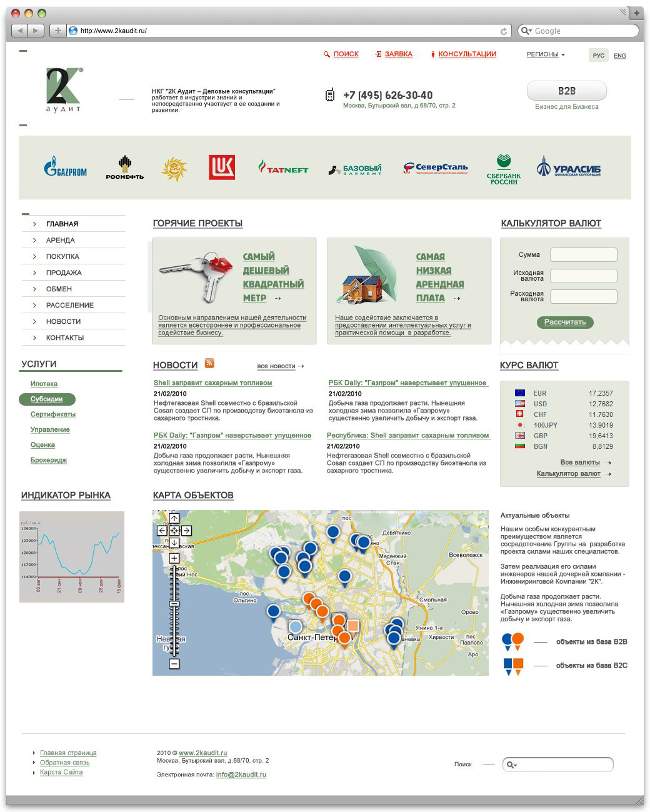Open footer search field dropdown magnifier
This screenshot has width=650, height=812.
coord(512,764)
